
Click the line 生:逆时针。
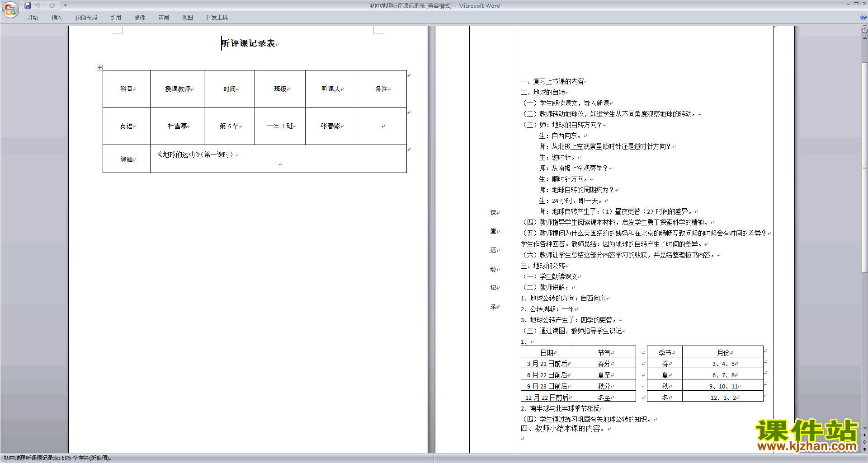point(557,157)
